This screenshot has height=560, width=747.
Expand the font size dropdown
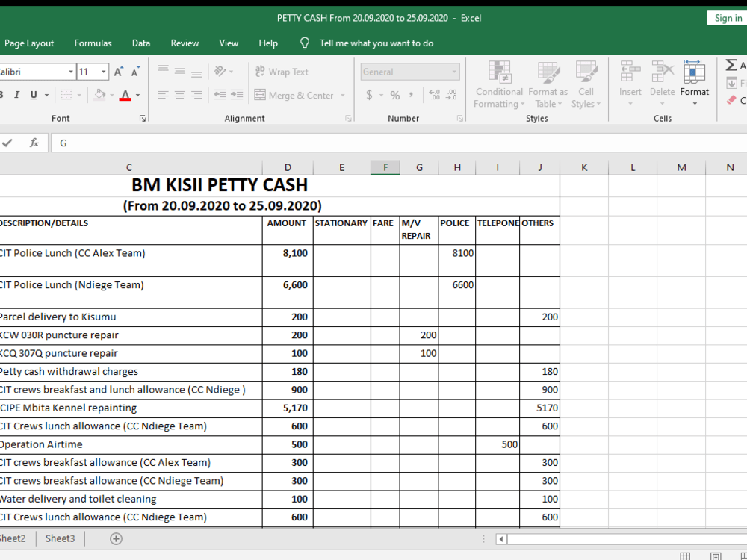click(103, 72)
